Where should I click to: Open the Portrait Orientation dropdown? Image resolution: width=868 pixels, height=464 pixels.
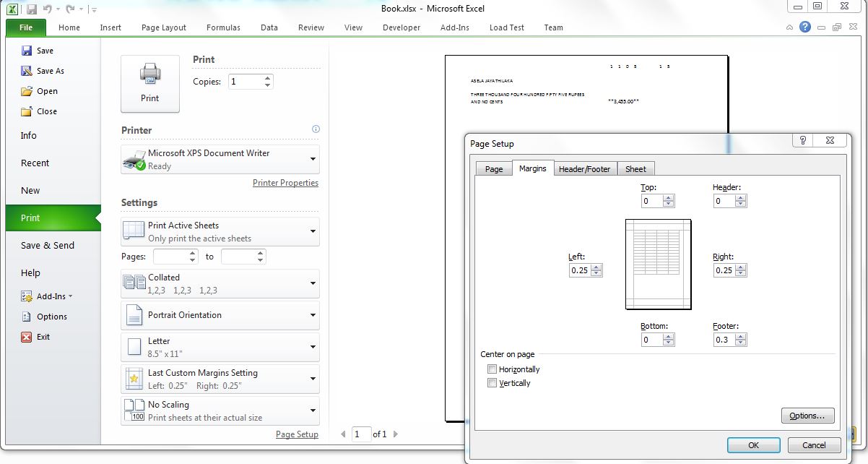[220, 315]
